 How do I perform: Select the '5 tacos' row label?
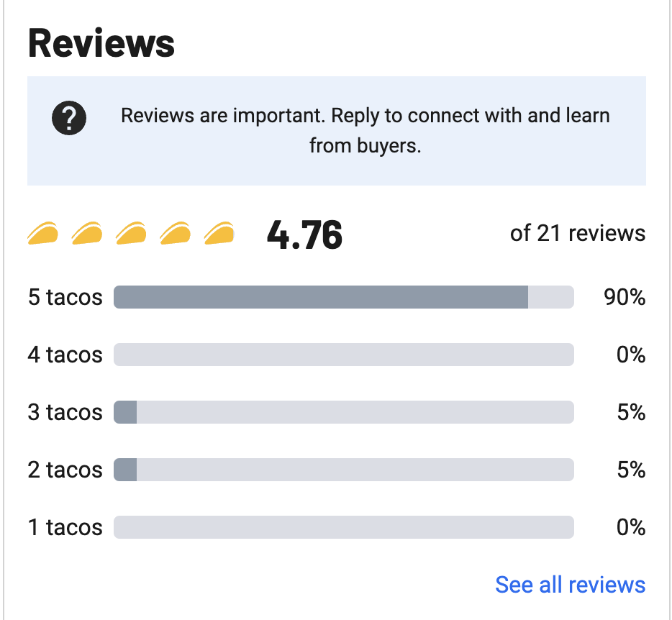[65, 297]
